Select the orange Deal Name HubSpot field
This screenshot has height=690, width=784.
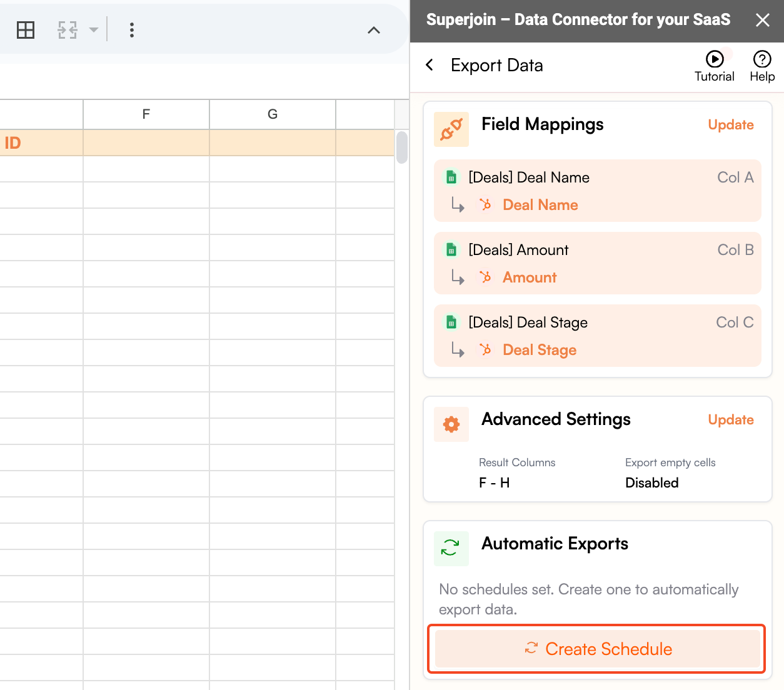[540, 205]
